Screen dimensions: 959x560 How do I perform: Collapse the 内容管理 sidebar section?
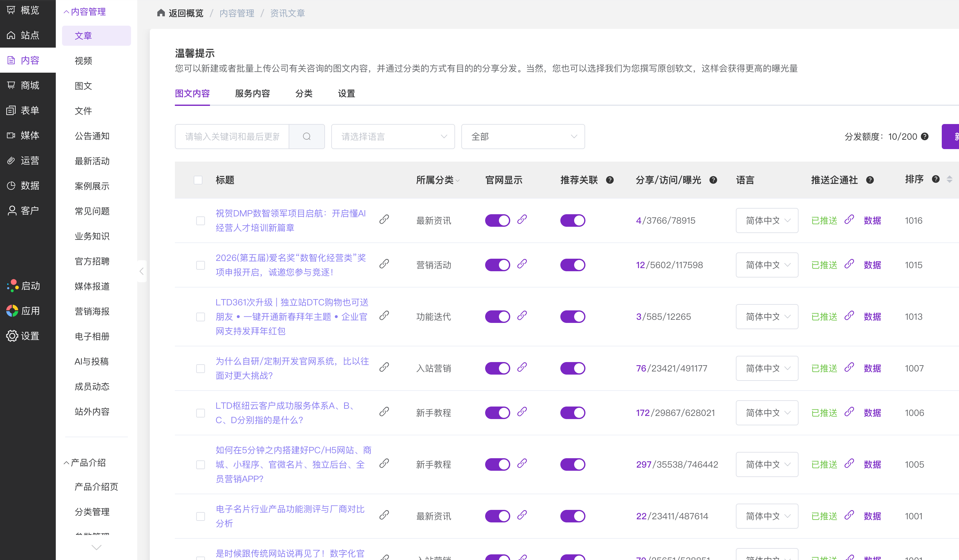85,12
